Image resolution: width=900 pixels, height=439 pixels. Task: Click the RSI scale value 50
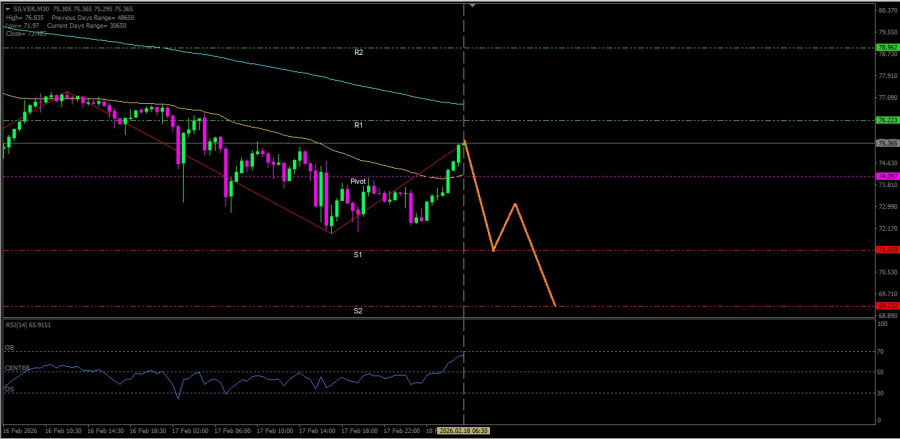pos(882,372)
